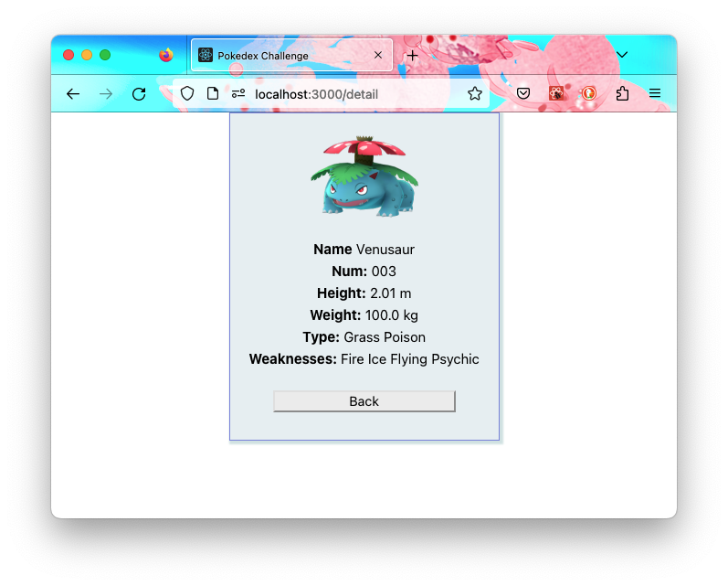
Task: Click the browser forward arrow
Action: click(x=106, y=94)
